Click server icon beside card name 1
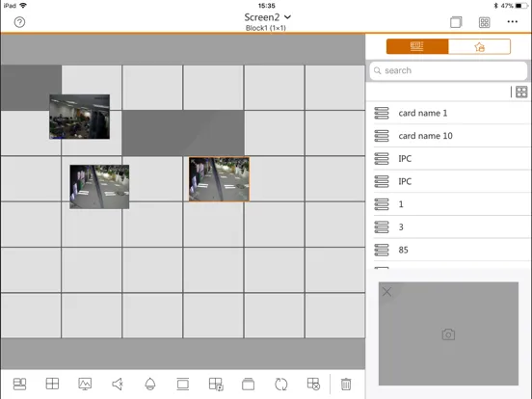 382,113
